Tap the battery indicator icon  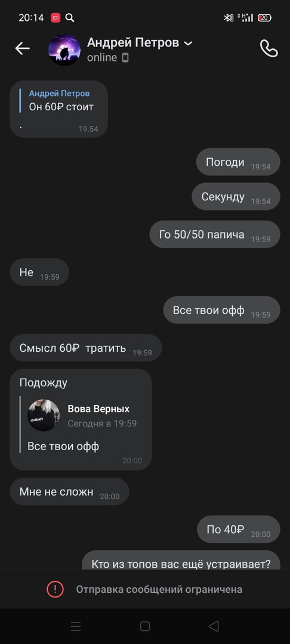point(264,18)
